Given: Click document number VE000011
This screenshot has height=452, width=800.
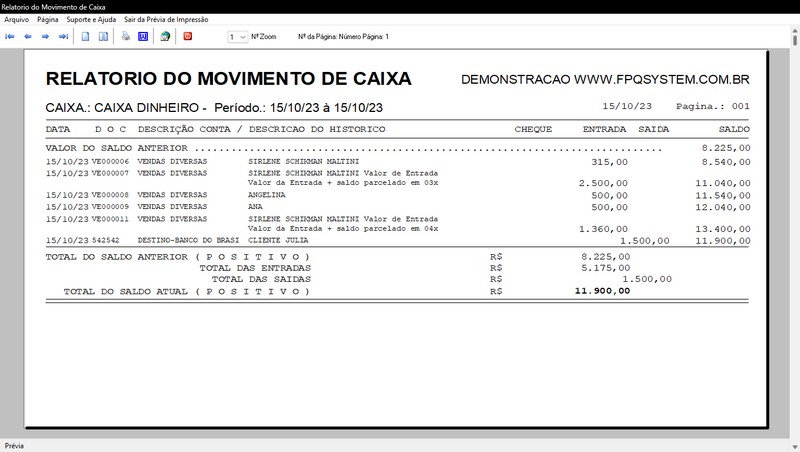Looking at the screenshot, I should point(110,219).
